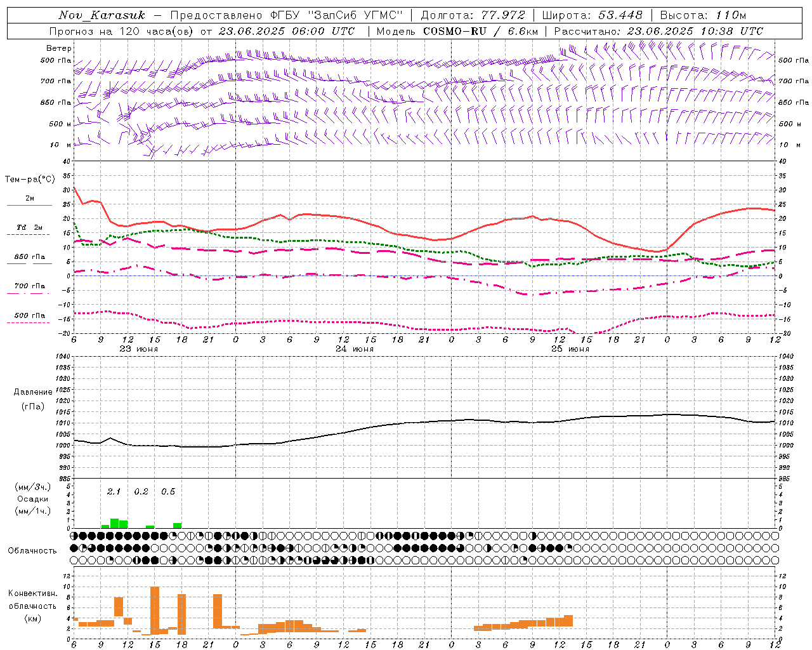Click the '23 июня' date label
Screen dimensions: 812x650
click(139, 349)
